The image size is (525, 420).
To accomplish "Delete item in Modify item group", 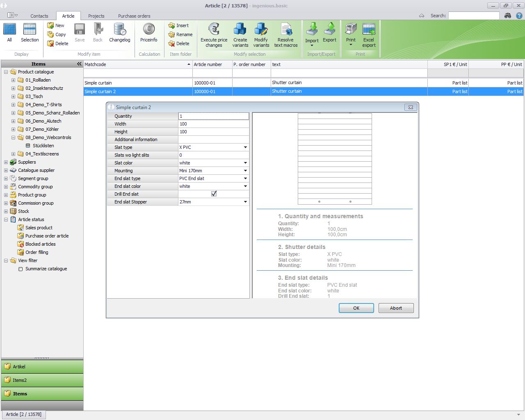I will point(58,43).
